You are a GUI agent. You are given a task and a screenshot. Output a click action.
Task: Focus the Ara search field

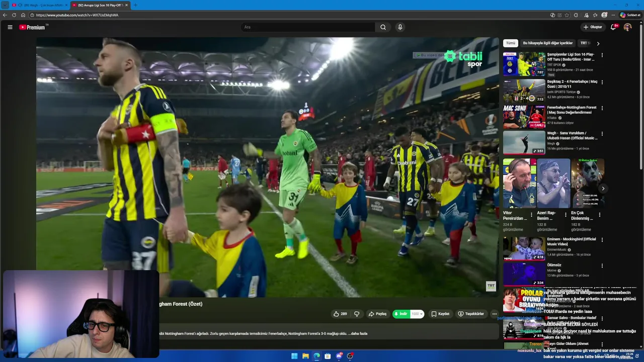pyautogui.click(x=308, y=27)
